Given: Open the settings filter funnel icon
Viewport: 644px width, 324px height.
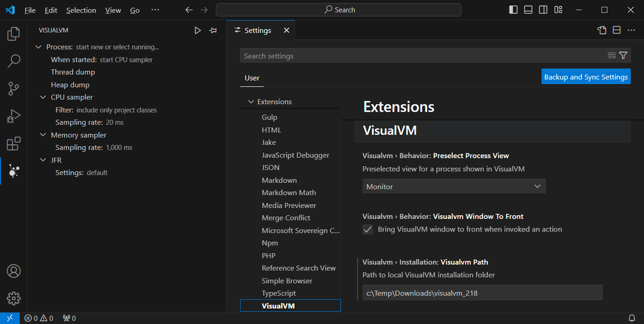Looking at the screenshot, I should (x=623, y=55).
